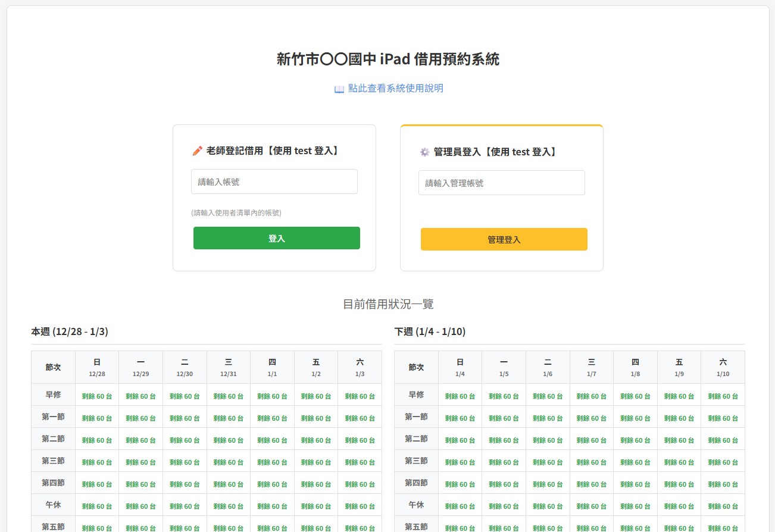
Task: Click this week's 第二節 row label
Action: pyautogui.click(x=54, y=439)
